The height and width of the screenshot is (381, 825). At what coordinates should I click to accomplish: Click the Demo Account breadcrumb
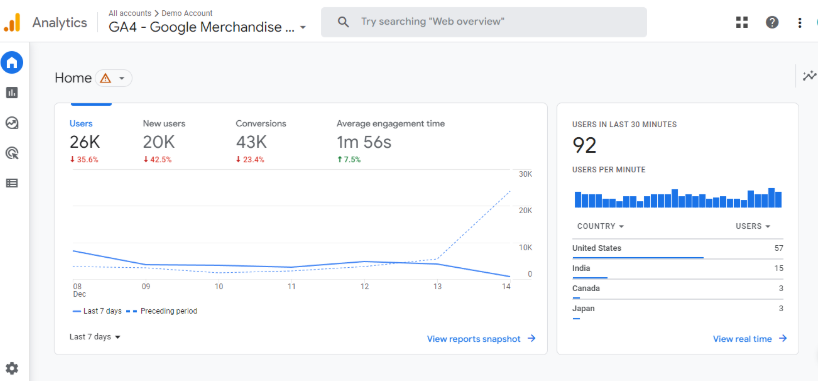pyautogui.click(x=187, y=13)
